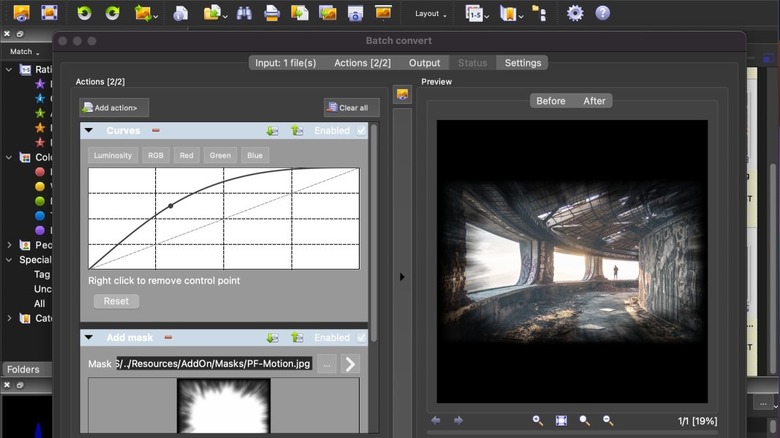Viewport: 780px width, 438px height.
Task: Click the actions list vertical scrollbar
Action: point(374,233)
